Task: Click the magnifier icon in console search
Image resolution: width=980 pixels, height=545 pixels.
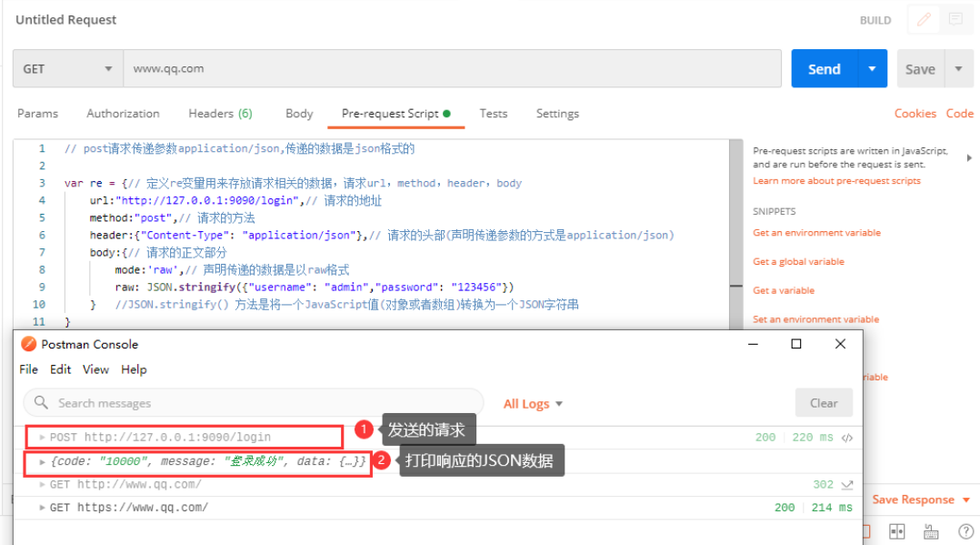Action: (x=41, y=403)
